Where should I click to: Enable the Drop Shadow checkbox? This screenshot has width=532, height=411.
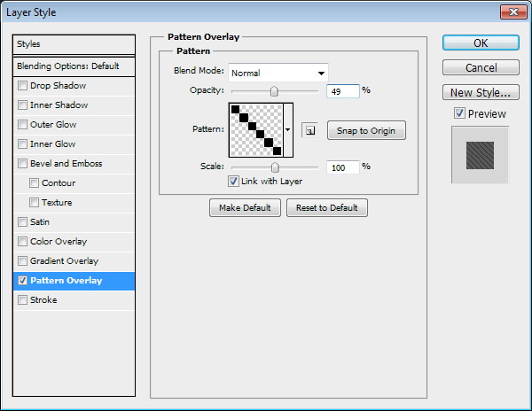22,85
